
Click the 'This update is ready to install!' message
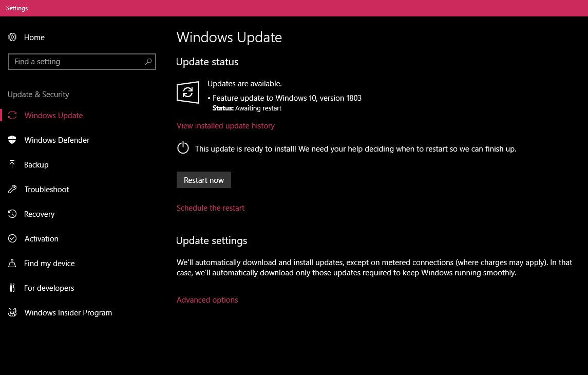coord(355,149)
